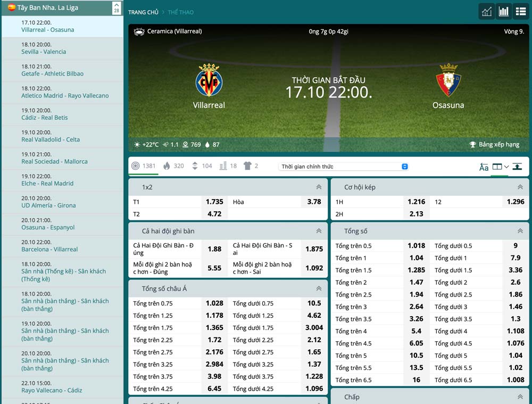532x404 pixels.
Task: Pick Tổng trên 2.5 odds 1.94
Action: tap(417, 294)
